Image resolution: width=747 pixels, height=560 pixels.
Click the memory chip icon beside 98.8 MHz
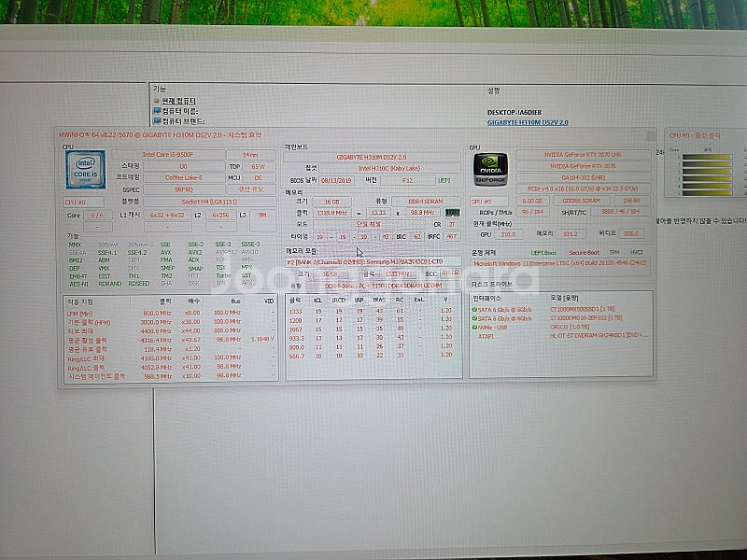point(453,213)
